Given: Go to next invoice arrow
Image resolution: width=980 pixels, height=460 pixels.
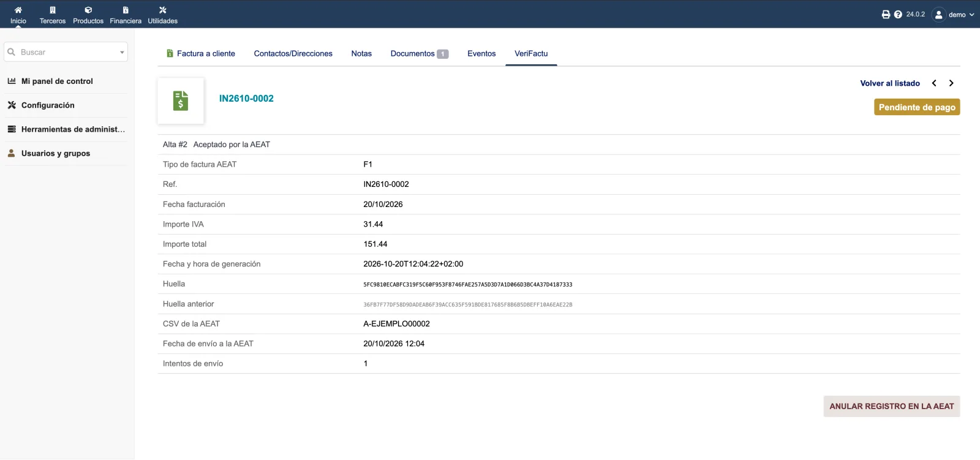Looking at the screenshot, I should 951,83.
